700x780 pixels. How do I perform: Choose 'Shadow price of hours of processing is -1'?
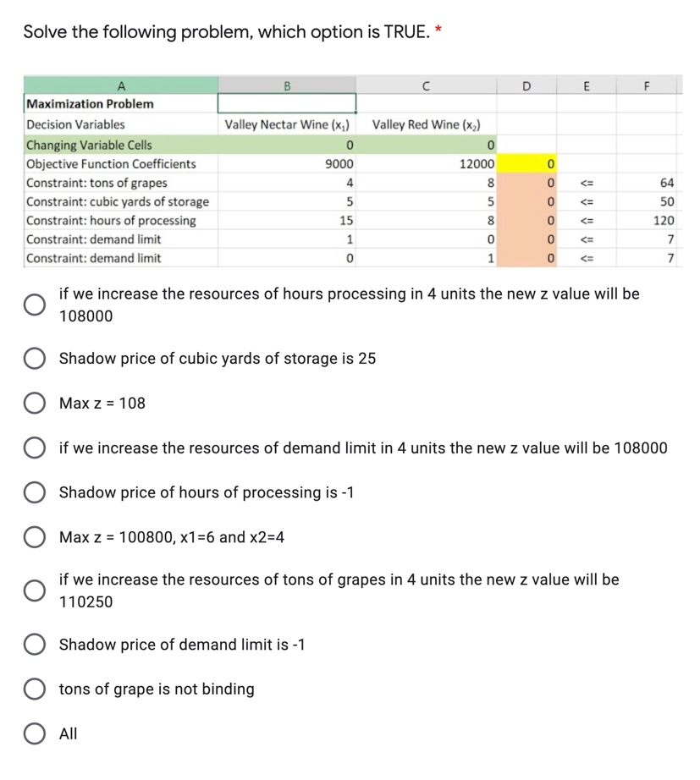click(35, 492)
